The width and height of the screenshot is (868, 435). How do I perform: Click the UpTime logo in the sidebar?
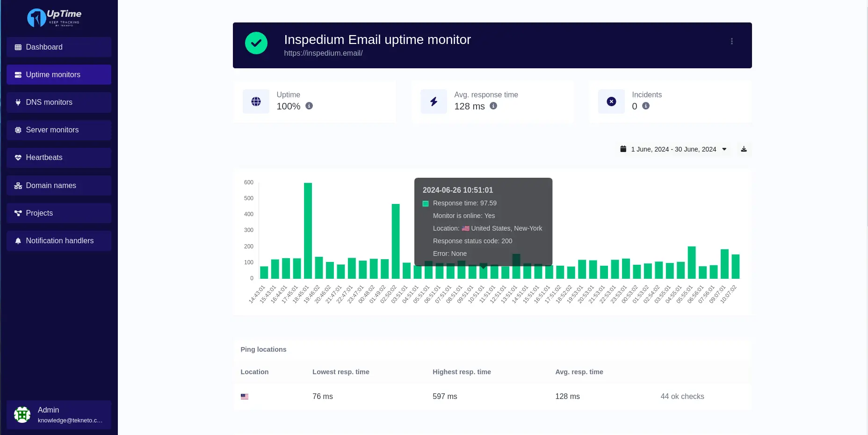54,17
